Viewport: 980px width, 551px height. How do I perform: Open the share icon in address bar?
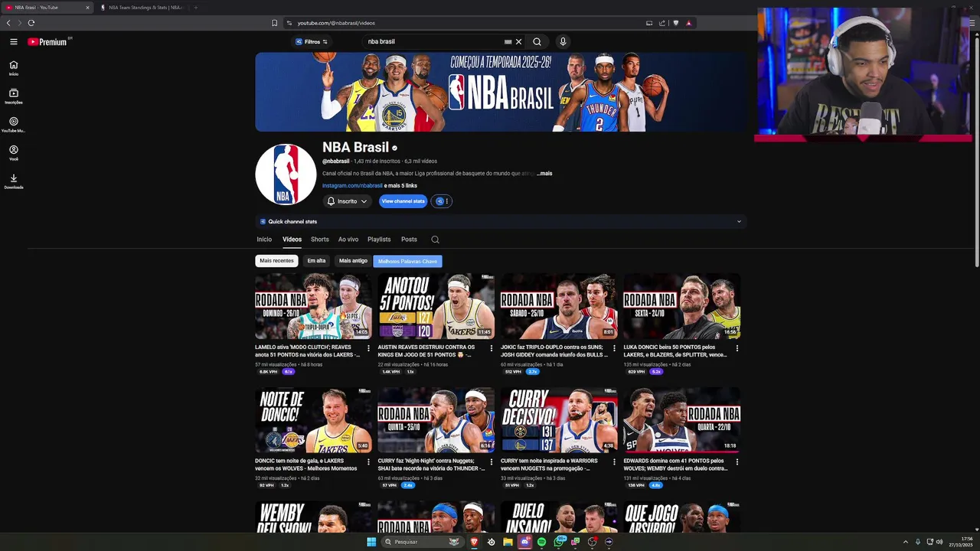point(662,23)
